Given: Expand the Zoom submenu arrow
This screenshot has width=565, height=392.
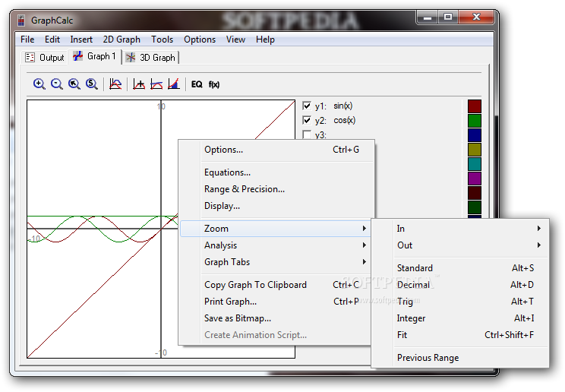Looking at the screenshot, I should [x=365, y=229].
